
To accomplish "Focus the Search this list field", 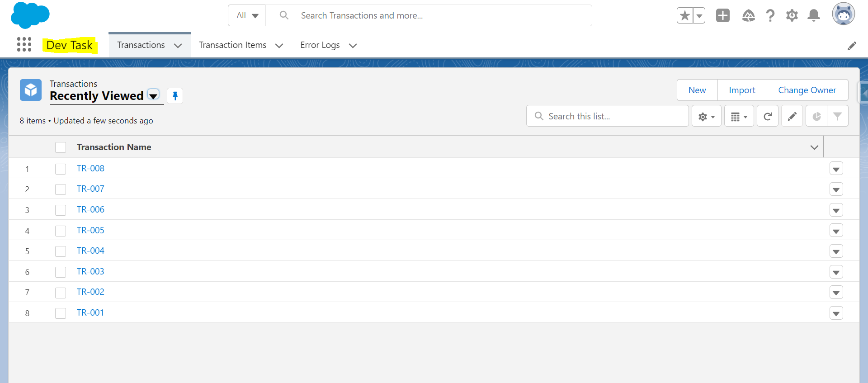I will (608, 116).
